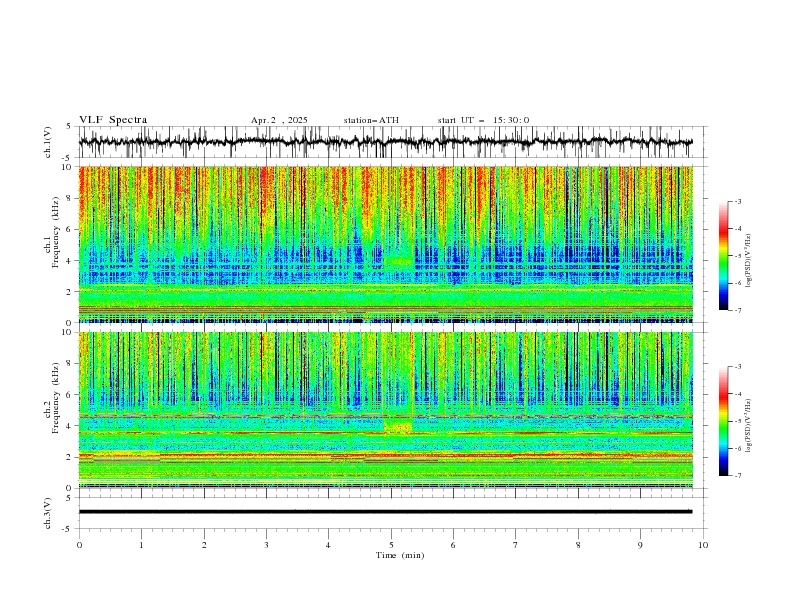Click the "-7" tick on ch.2 color bar

click(737, 475)
